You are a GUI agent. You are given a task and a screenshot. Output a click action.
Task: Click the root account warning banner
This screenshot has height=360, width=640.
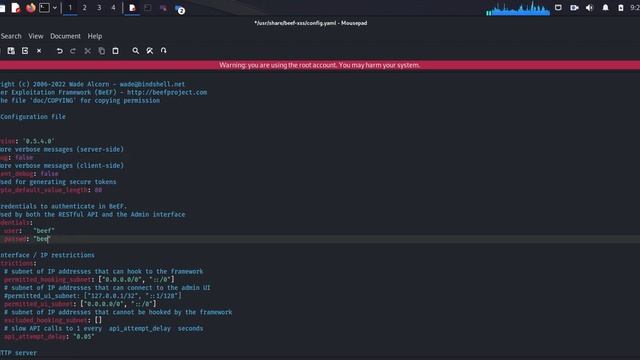[x=320, y=65]
